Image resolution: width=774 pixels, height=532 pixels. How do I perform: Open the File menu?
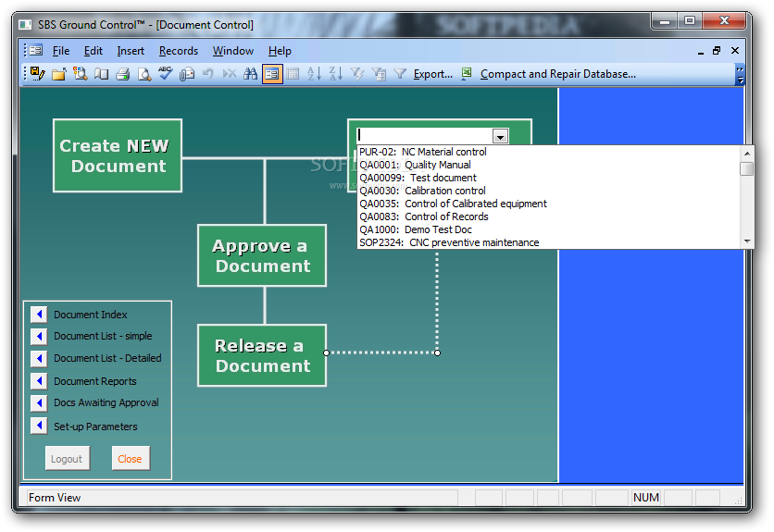click(61, 51)
